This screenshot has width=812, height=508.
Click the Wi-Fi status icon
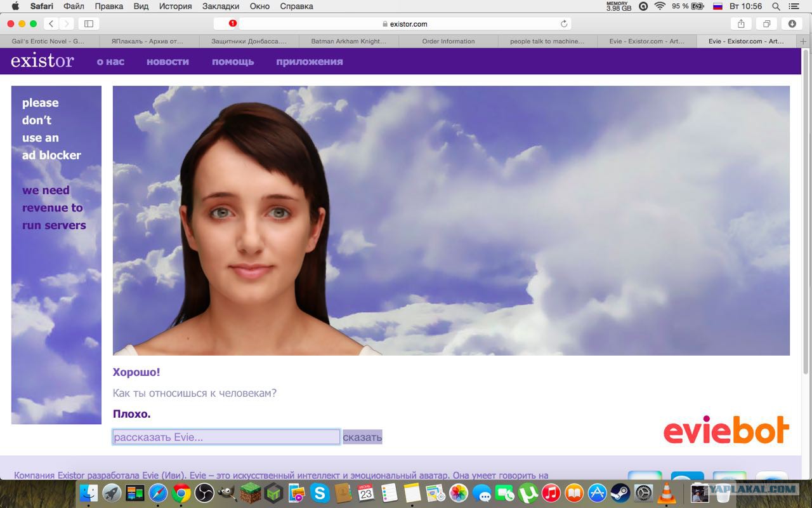(660, 6)
